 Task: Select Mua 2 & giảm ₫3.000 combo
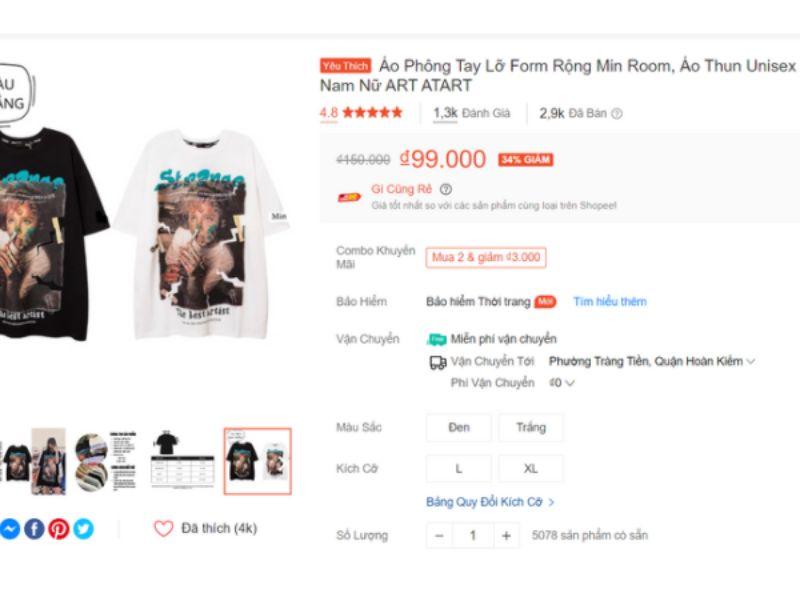coord(485,258)
